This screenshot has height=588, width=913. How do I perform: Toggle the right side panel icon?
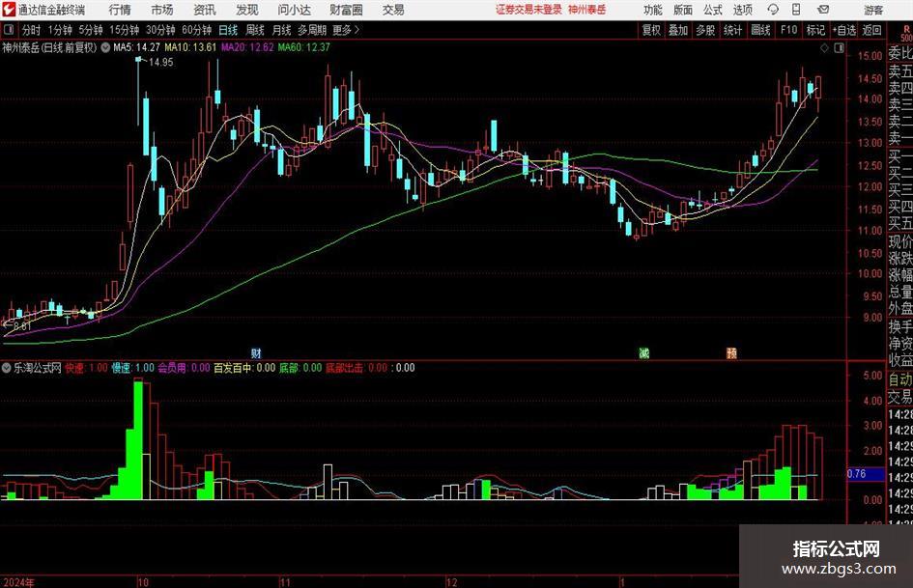pos(839,48)
